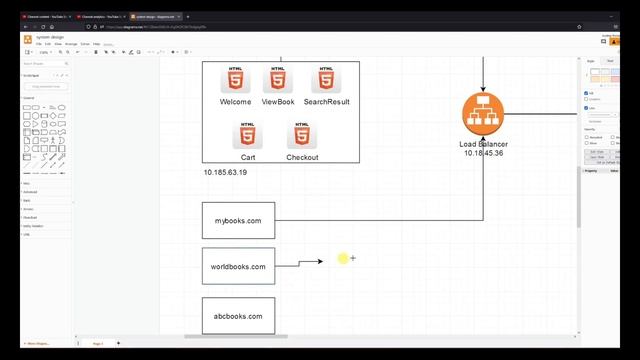640x360 pixels.
Task: Click the horizontal canvas scrollbar
Action: 236,337
